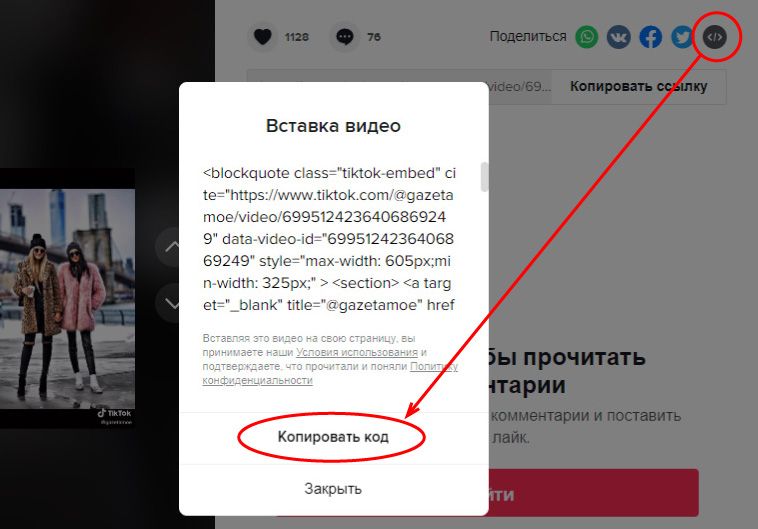Click the embed code icon

(x=714, y=37)
